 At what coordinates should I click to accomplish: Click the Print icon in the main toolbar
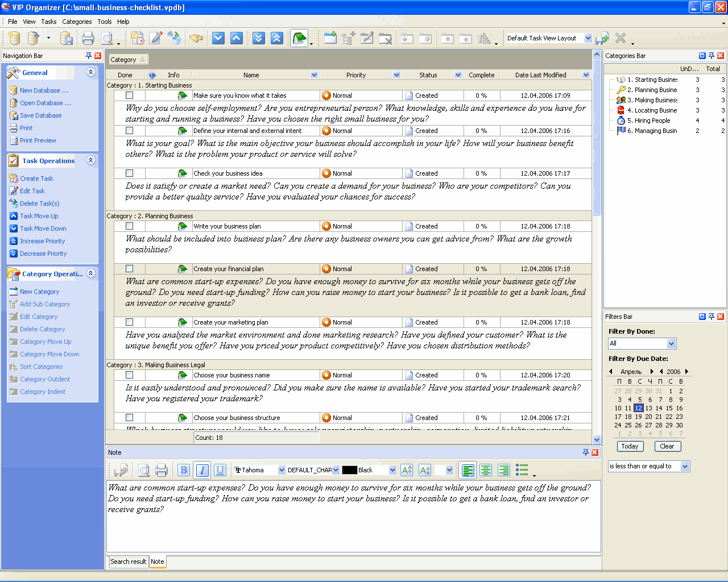click(x=88, y=39)
